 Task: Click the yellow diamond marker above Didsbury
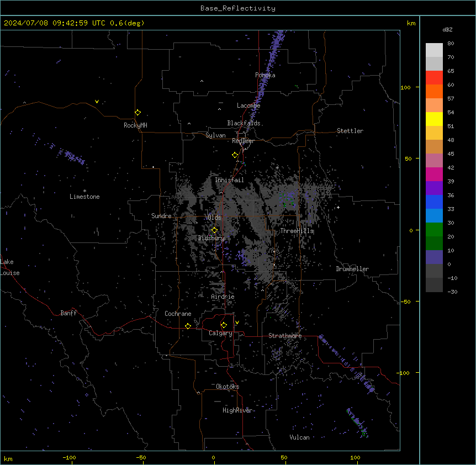(x=214, y=230)
